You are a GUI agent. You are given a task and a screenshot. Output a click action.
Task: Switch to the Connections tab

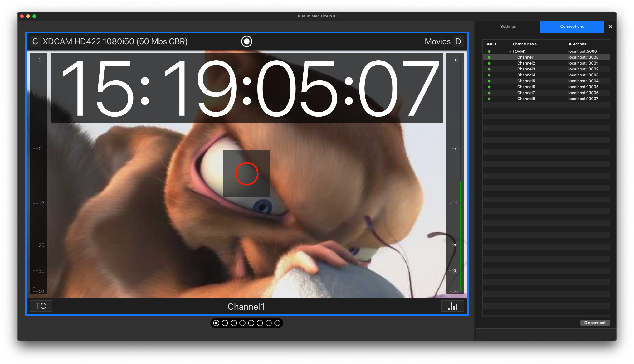[x=572, y=27]
